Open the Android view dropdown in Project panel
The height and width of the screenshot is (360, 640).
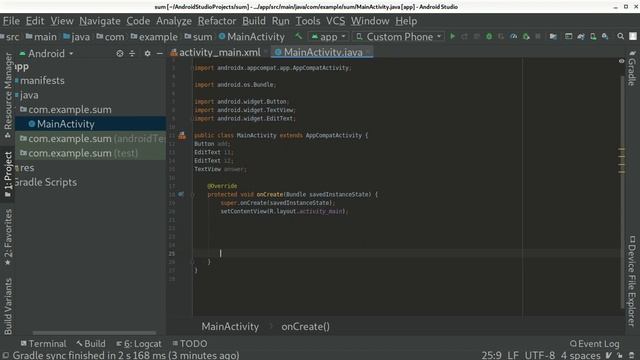[x=46, y=53]
